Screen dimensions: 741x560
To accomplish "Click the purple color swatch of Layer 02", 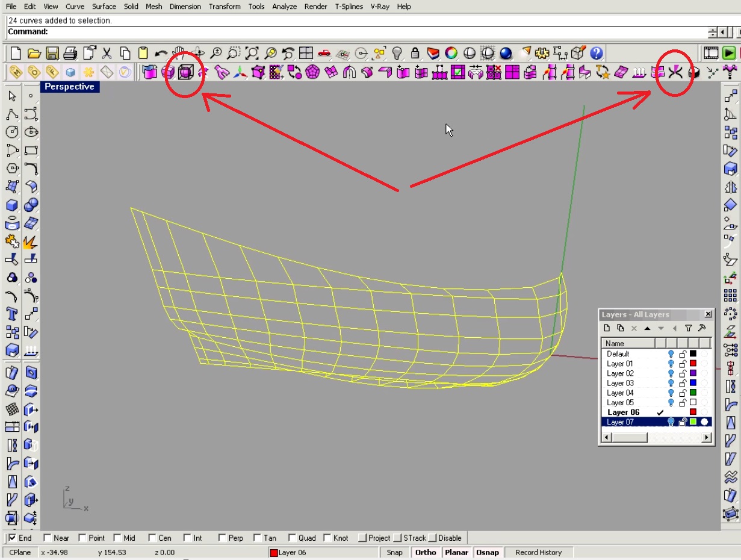I will (693, 373).
